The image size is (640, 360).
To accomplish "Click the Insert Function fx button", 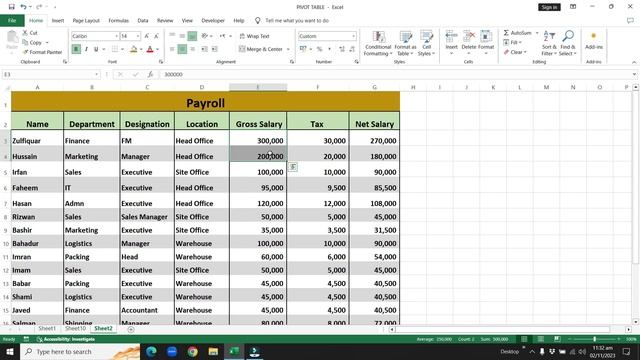I will 151,74.
